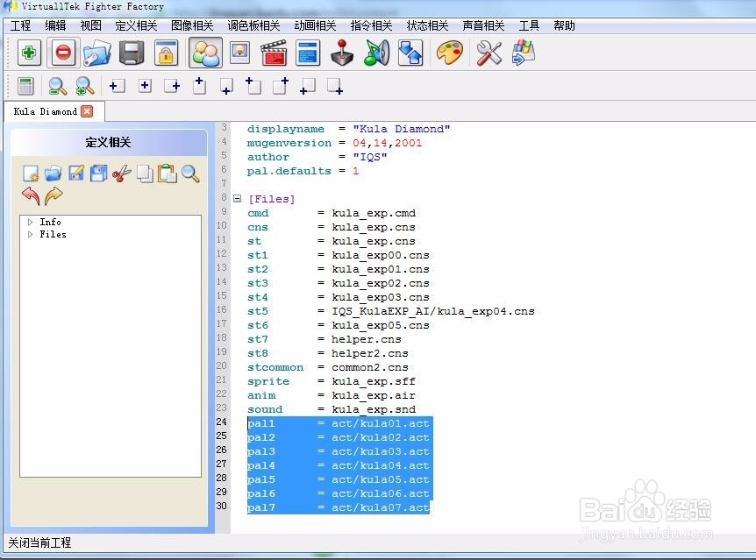Open sprites section with the picture icon
756x560 pixels.
pyautogui.click(x=240, y=53)
